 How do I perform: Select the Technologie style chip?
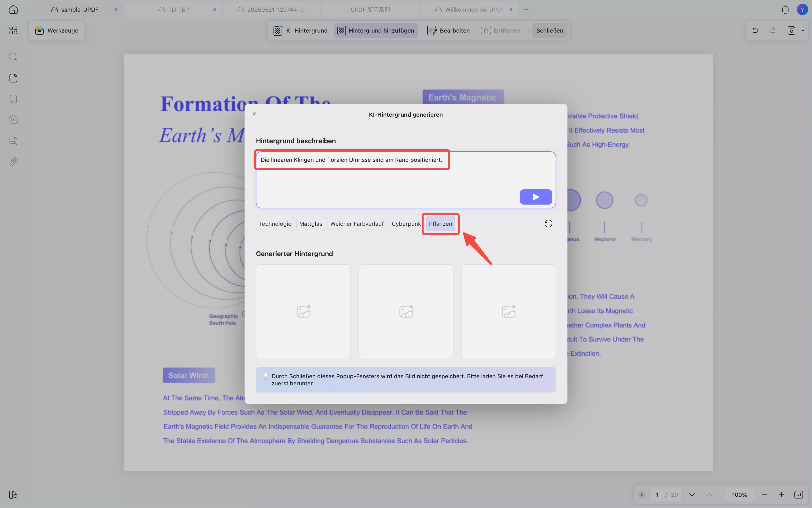(x=274, y=224)
